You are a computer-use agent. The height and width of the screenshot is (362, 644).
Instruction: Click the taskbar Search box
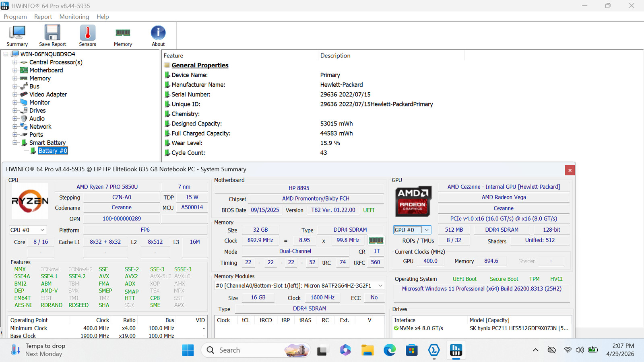point(256,350)
